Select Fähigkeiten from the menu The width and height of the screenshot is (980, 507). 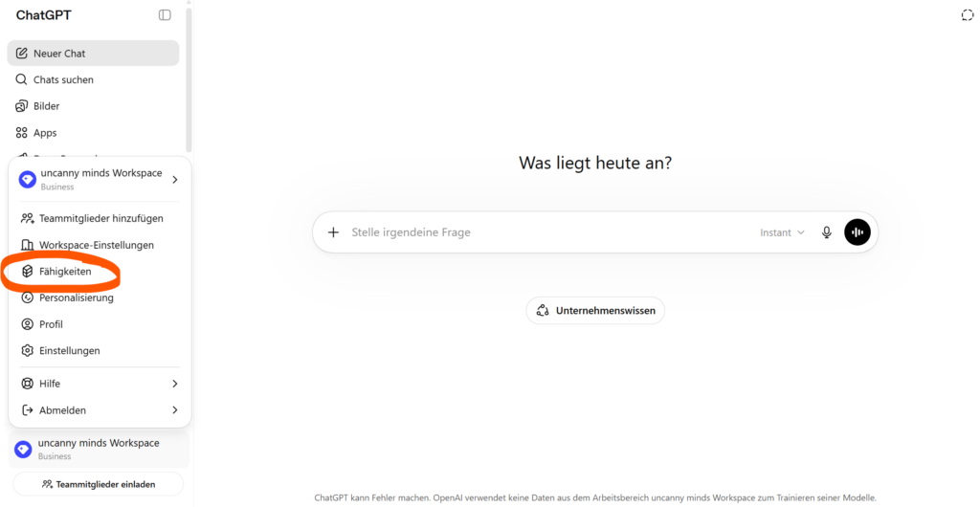65,272
